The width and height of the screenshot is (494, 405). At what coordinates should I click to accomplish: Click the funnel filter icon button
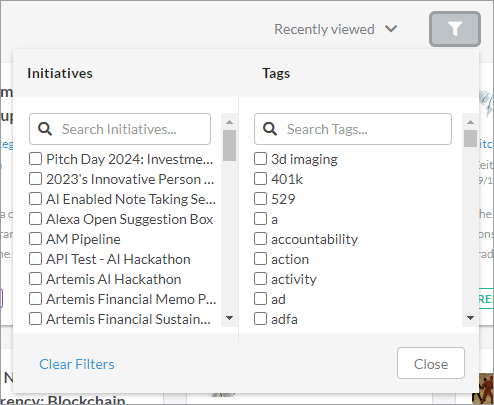[x=455, y=29]
